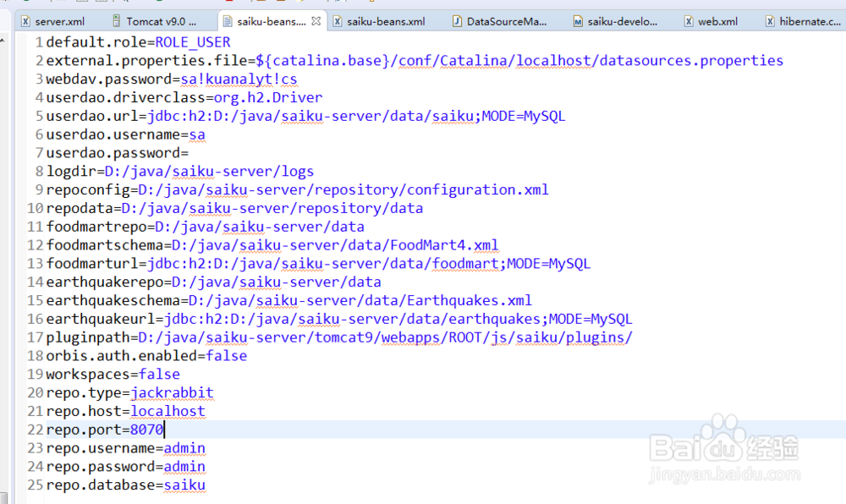Image resolution: width=846 pixels, height=504 pixels.
Task: Open the Tomcat v9.0 editor tab
Action: click(x=161, y=21)
